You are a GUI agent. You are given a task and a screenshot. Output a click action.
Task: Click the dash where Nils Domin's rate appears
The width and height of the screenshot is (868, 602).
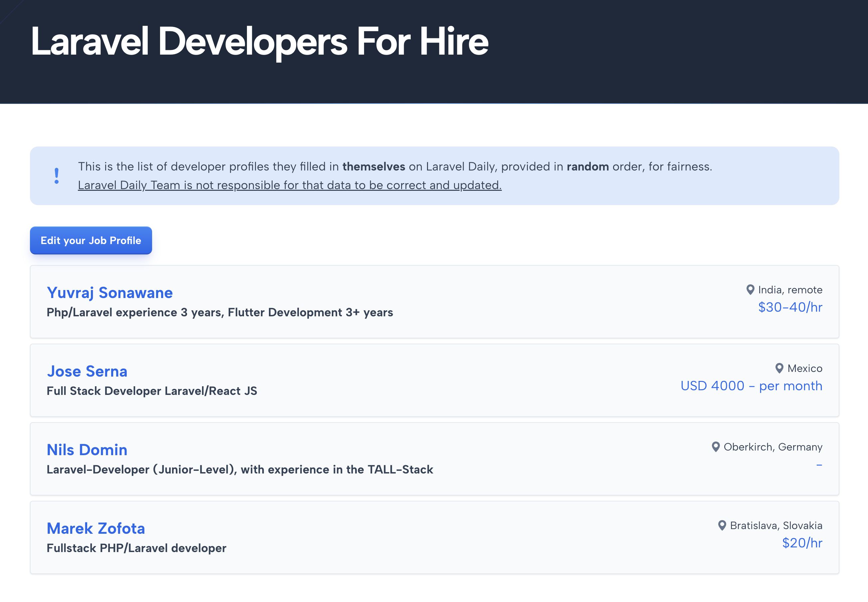(x=820, y=465)
